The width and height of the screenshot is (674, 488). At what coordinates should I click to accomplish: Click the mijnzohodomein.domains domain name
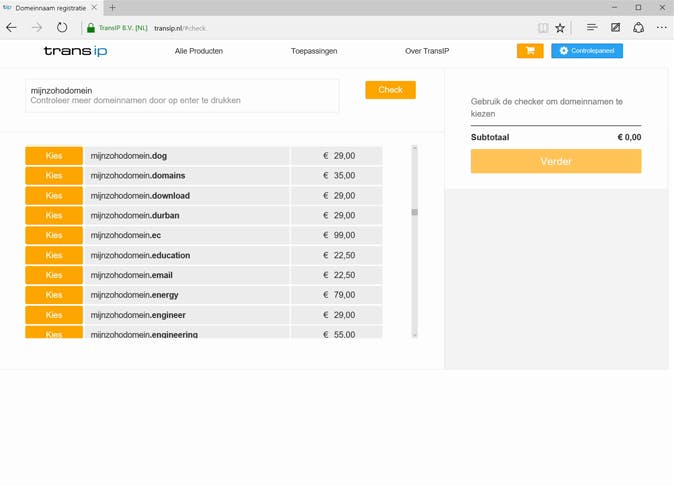pyautogui.click(x=138, y=175)
